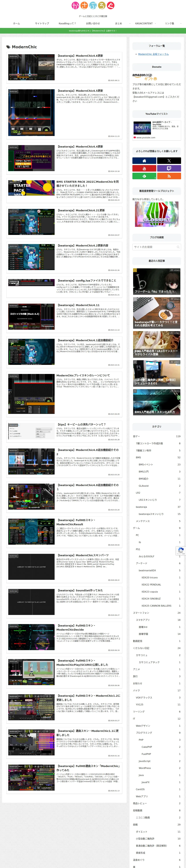Open LR2スキンいじり category
The height and width of the screenshot is (868, 186).
(x=159, y=500)
